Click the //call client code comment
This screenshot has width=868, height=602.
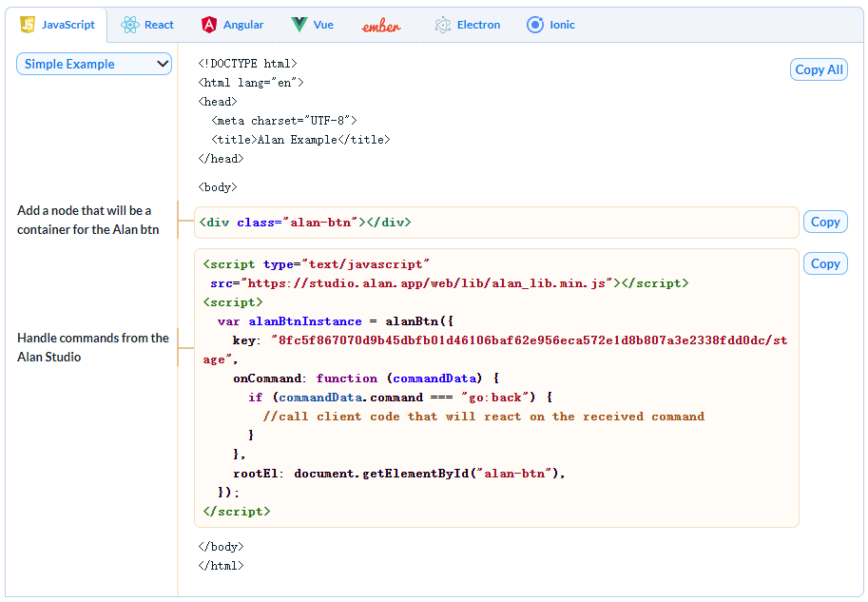tap(484, 417)
